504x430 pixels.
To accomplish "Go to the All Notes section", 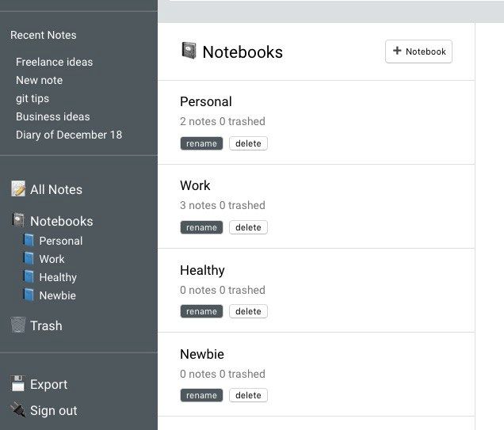I will [x=55, y=189].
